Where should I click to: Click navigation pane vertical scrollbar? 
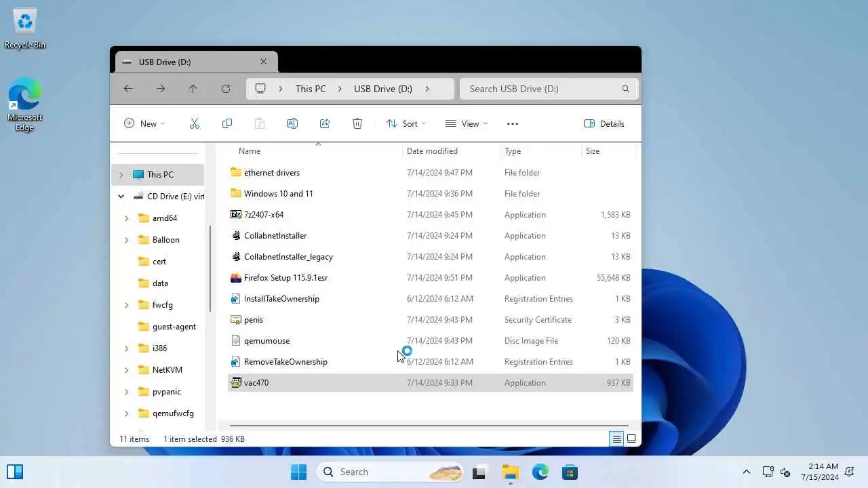(x=211, y=268)
